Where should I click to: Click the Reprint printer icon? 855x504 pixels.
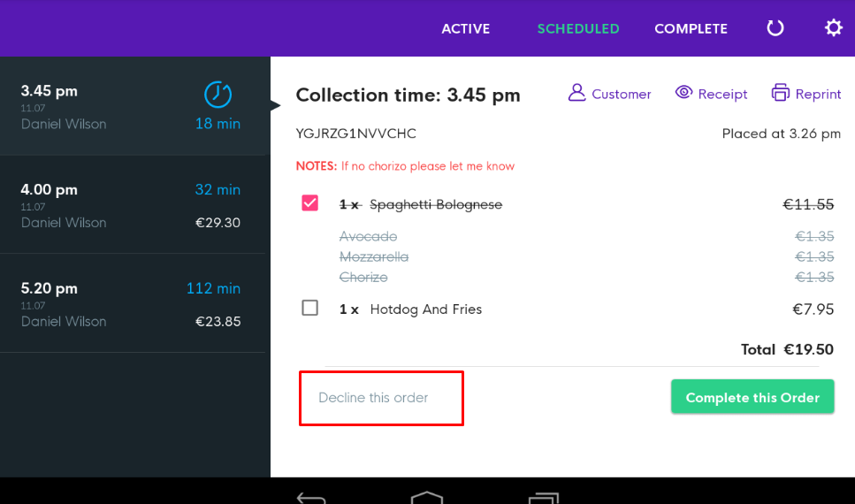click(x=780, y=93)
